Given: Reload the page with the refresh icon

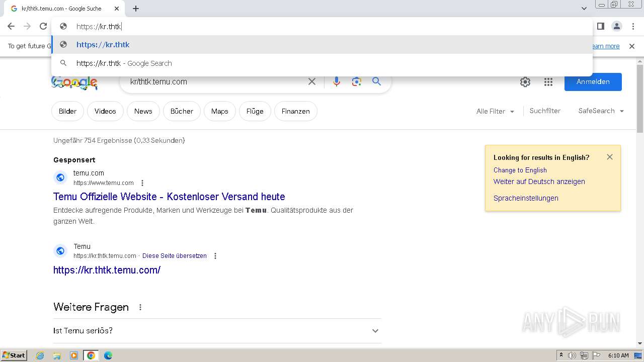Looking at the screenshot, I should (x=43, y=26).
